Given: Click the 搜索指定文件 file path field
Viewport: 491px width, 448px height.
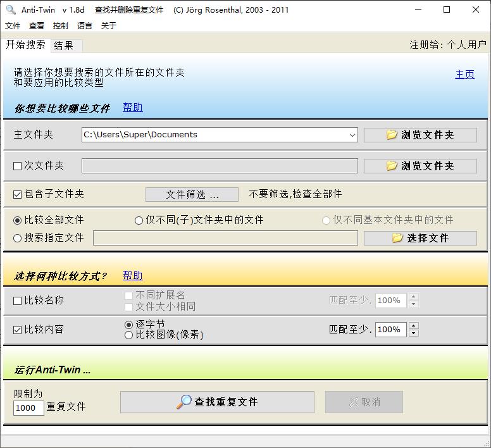Looking at the screenshot, I should (225, 239).
